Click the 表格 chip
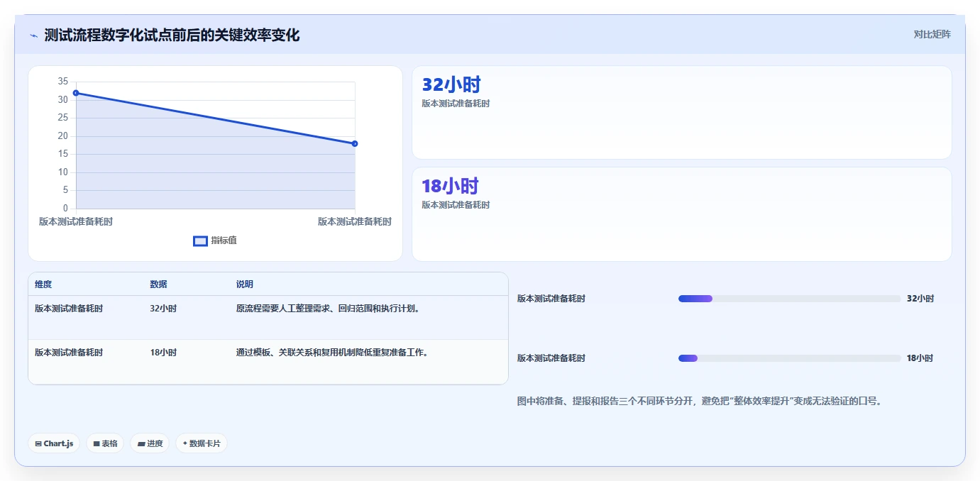Image resolution: width=980 pixels, height=481 pixels. [x=105, y=443]
